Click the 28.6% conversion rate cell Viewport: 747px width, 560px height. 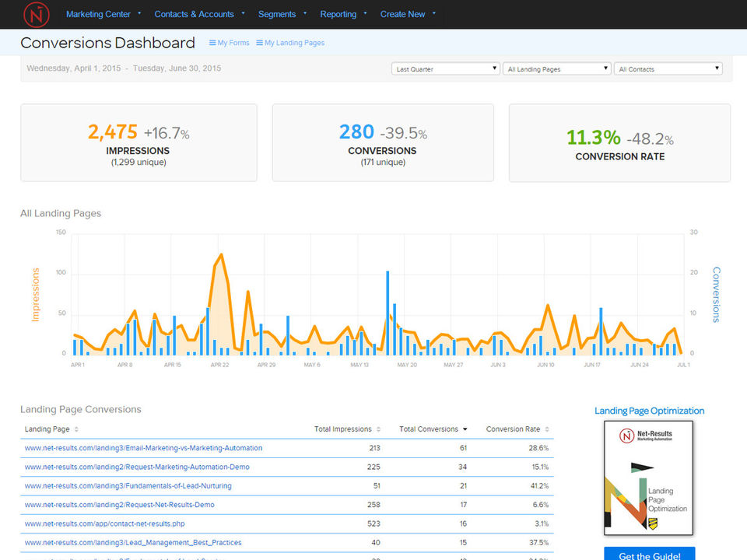click(538, 448)
